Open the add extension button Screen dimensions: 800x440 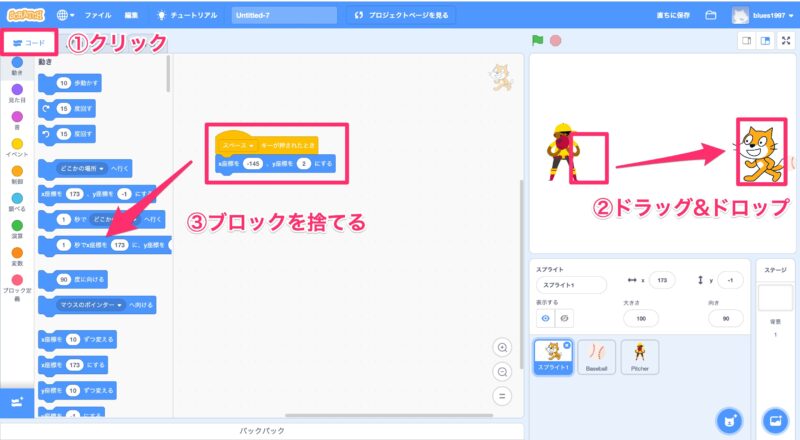pos(17,401)
